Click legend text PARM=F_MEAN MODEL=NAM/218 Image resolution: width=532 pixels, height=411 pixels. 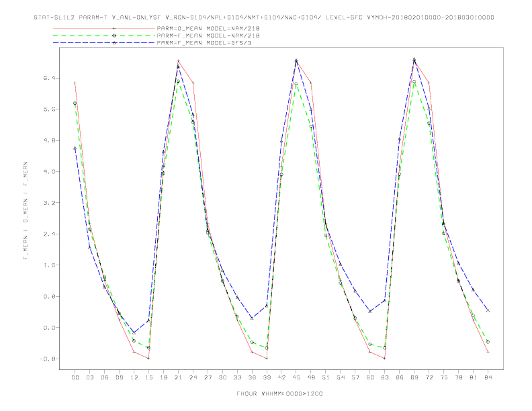click(x=208, y=36)
